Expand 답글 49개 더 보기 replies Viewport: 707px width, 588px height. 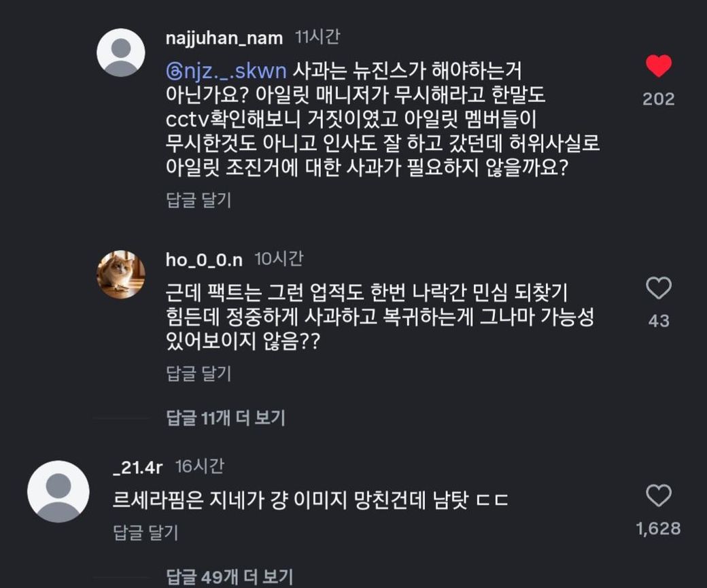point(230,577)
